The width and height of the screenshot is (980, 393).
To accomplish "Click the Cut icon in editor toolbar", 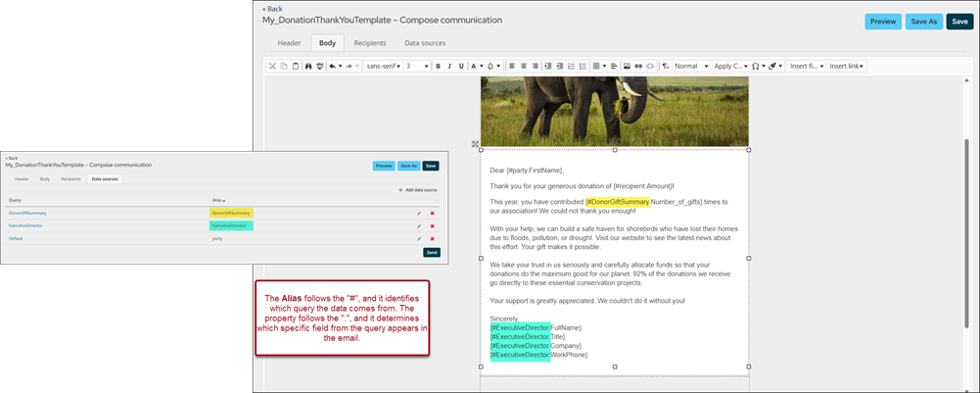I will 273,66.
